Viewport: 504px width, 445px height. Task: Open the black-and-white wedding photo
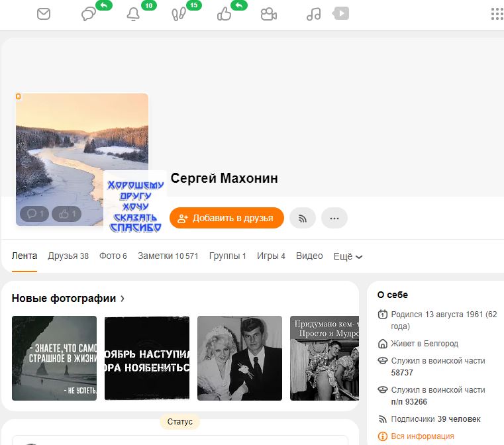tap(240, 358)
